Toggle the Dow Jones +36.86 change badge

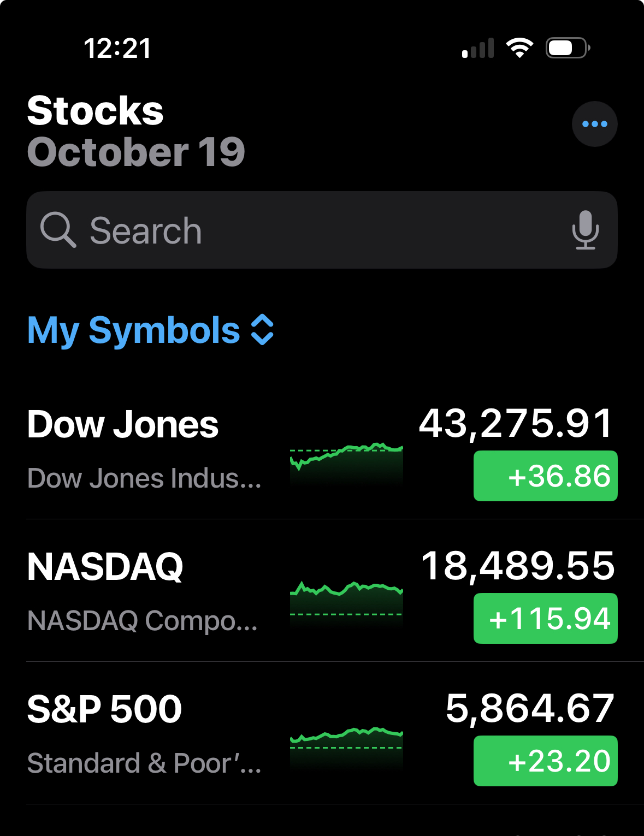point(545,476)
